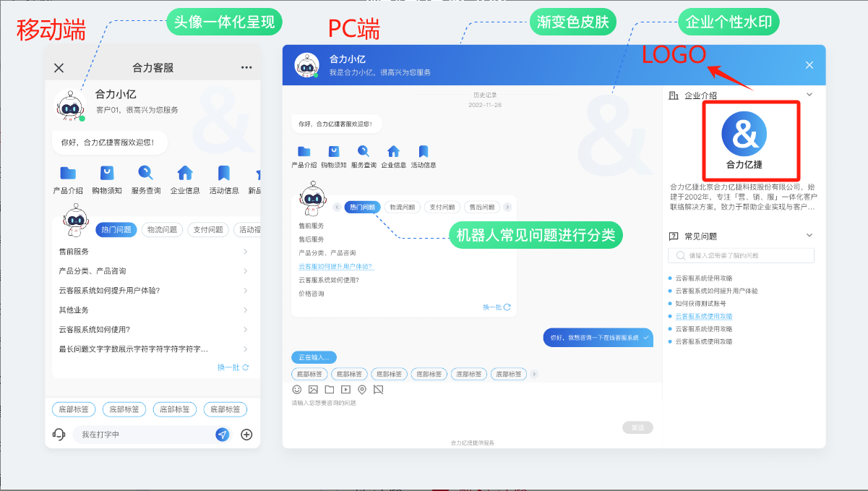Expand 其他业务 in the mobile question list

coord(154,309)
